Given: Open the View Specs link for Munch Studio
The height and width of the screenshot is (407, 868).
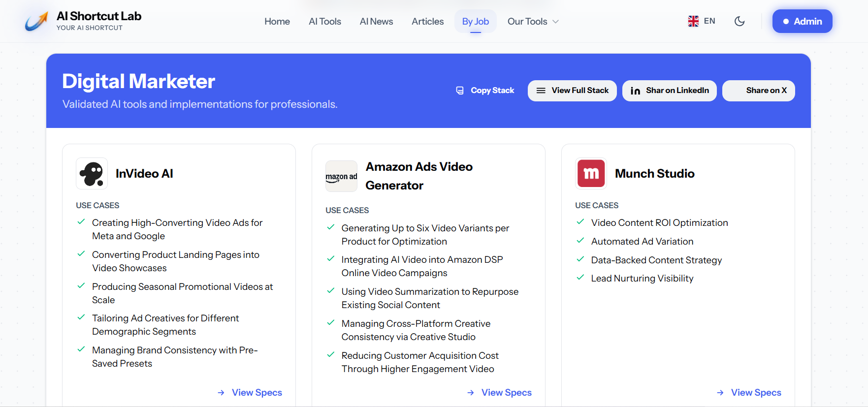Looking at the screenshot, I should coord(749,392).
